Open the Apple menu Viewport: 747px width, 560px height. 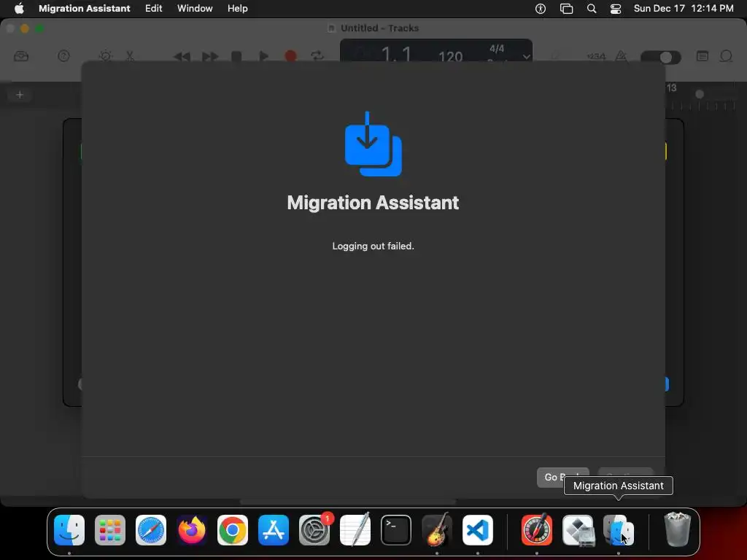pos(19,8)
